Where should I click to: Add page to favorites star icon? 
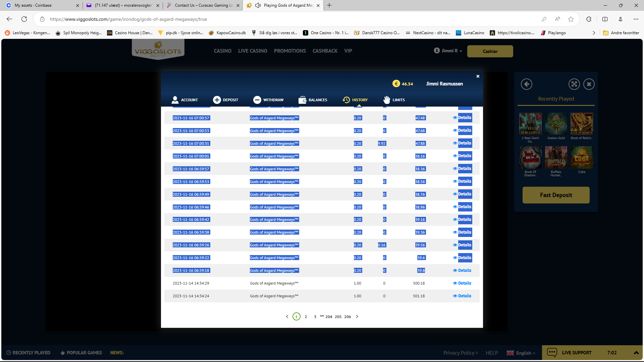coord(571,19)
